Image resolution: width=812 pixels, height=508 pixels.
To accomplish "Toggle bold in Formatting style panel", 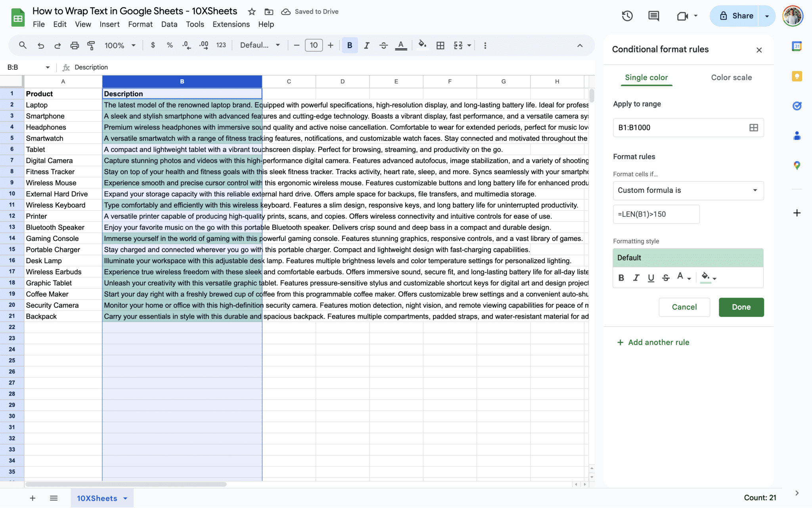I will click(x=621, y=278).
